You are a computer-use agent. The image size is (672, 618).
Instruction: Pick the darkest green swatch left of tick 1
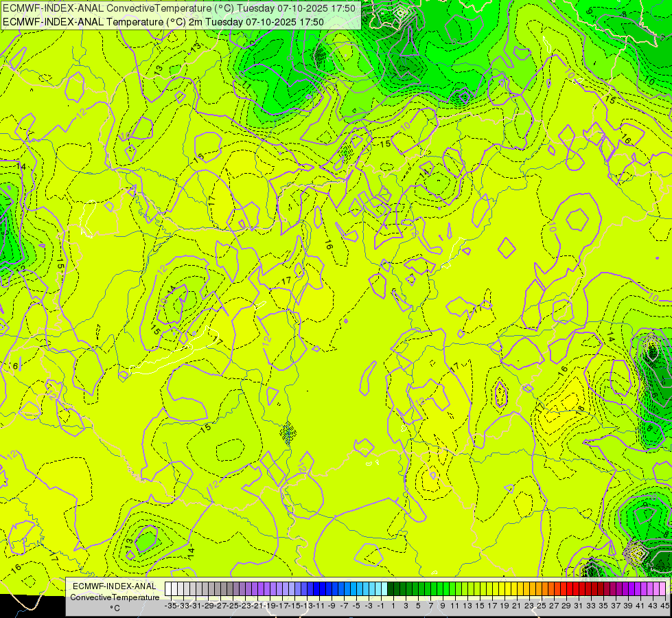click(391, 589)
